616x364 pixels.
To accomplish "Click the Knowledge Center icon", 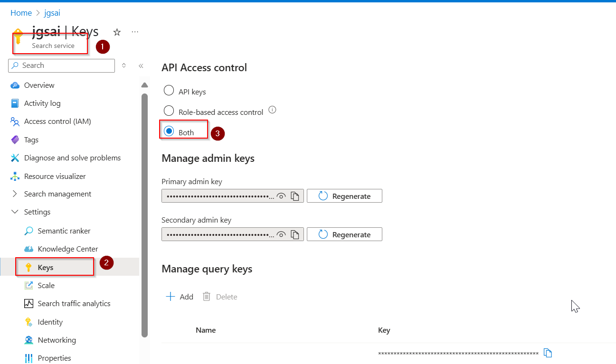I will coord(29,249).
